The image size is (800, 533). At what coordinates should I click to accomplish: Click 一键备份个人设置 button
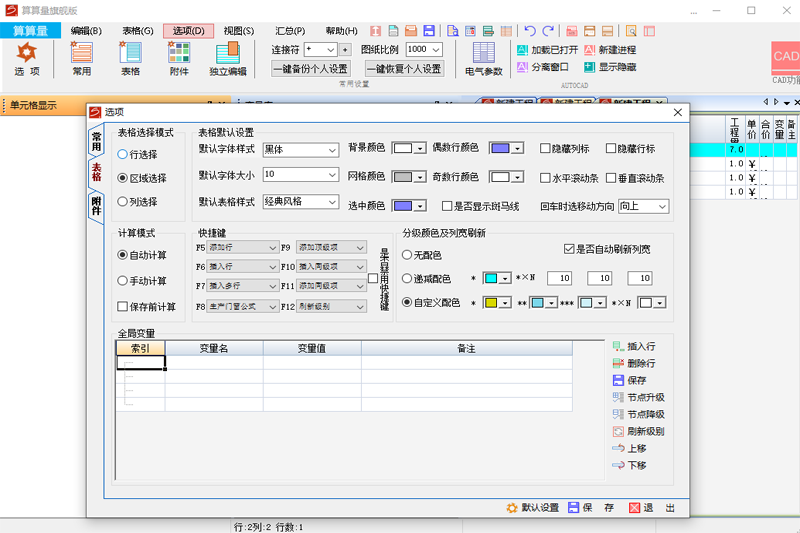click(x=311, y=69)
